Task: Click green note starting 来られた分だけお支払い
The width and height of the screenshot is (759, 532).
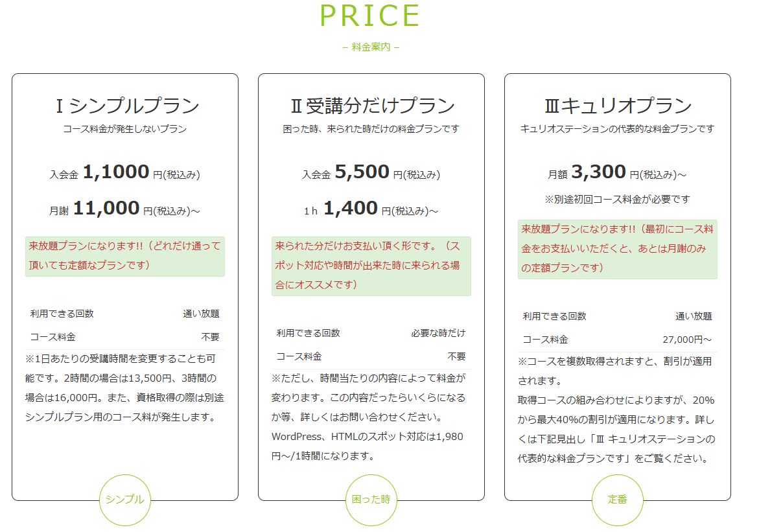Action: [x=371, y=266]
